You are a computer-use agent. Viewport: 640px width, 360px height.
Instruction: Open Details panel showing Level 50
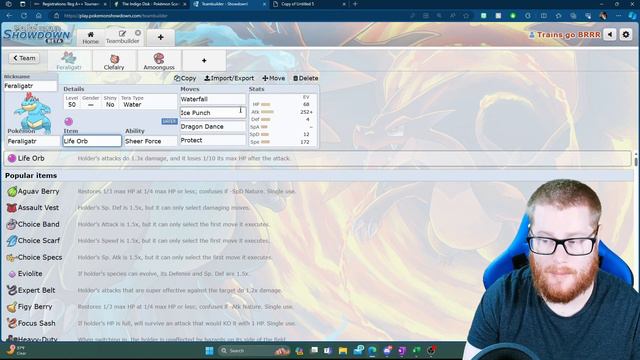[x=120, y=102]
